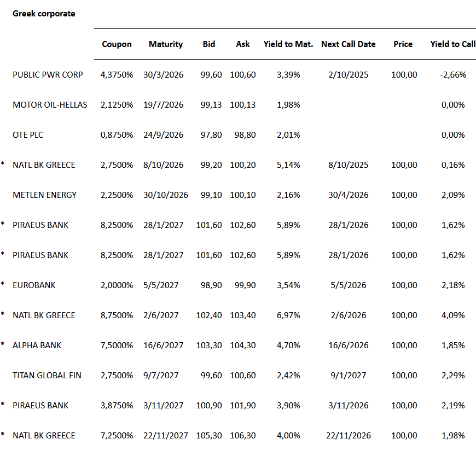Open the PUBLIC PWR CORP bond row

(x=48, y=74)
